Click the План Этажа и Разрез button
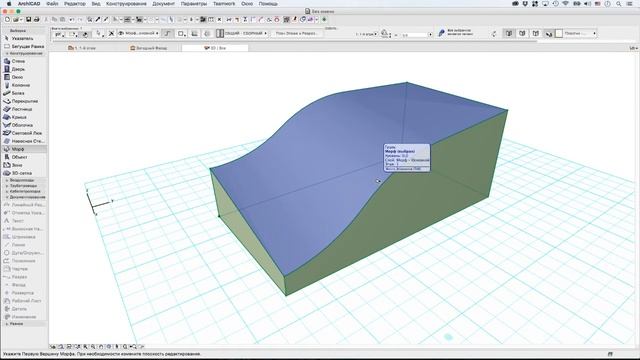 tap(297, 33)
